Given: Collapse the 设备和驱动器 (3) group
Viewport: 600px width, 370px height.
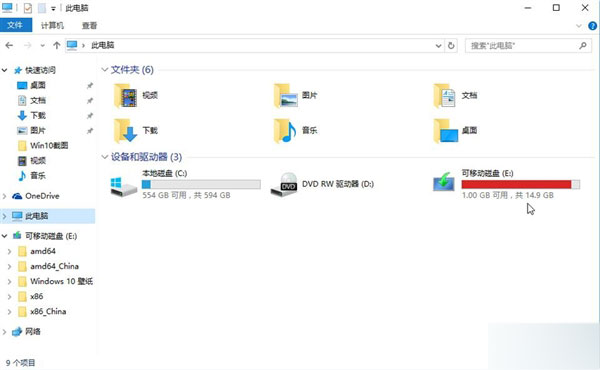Looking at the screenshot, I should pos(104,157).
